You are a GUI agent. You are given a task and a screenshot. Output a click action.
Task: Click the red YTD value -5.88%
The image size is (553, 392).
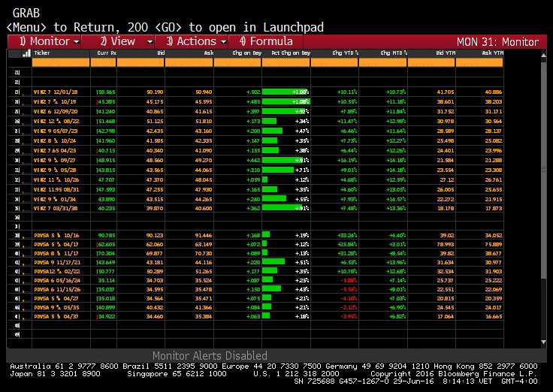click(349, 281)
